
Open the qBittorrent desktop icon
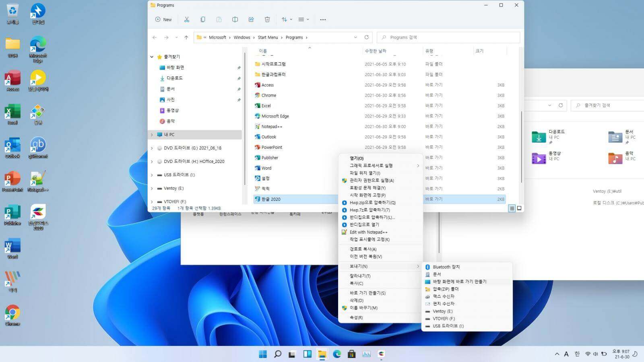38,147
